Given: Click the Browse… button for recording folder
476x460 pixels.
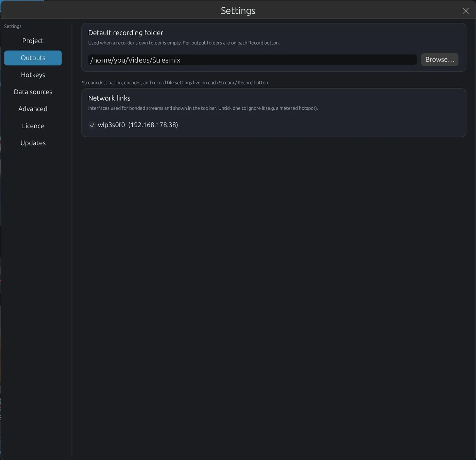Looking at the screenshot, I should 440,59.
